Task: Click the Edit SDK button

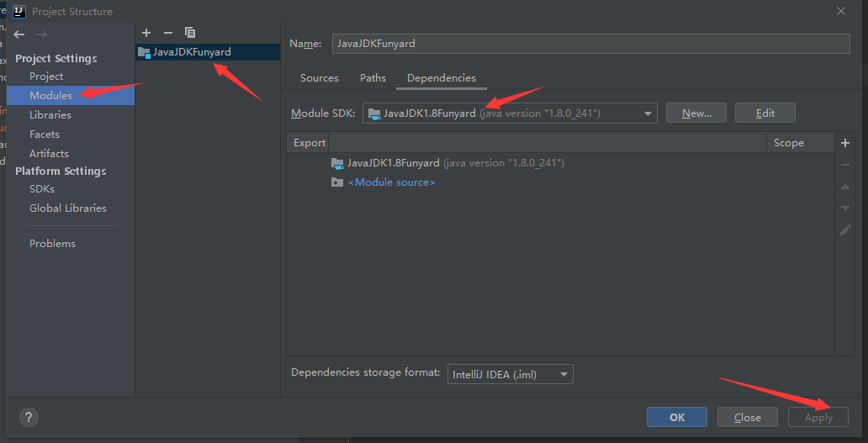Action: click(x=765, y=113)
